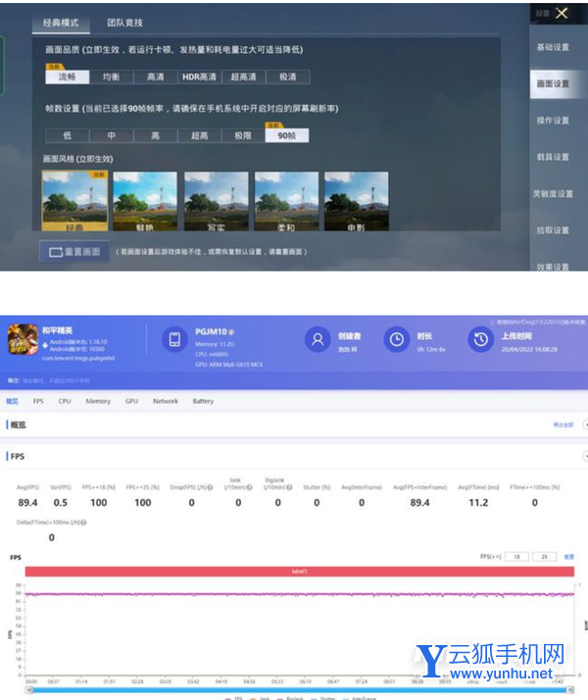Close the game settings panel with X
588x700 pixels.
(562, 14)
